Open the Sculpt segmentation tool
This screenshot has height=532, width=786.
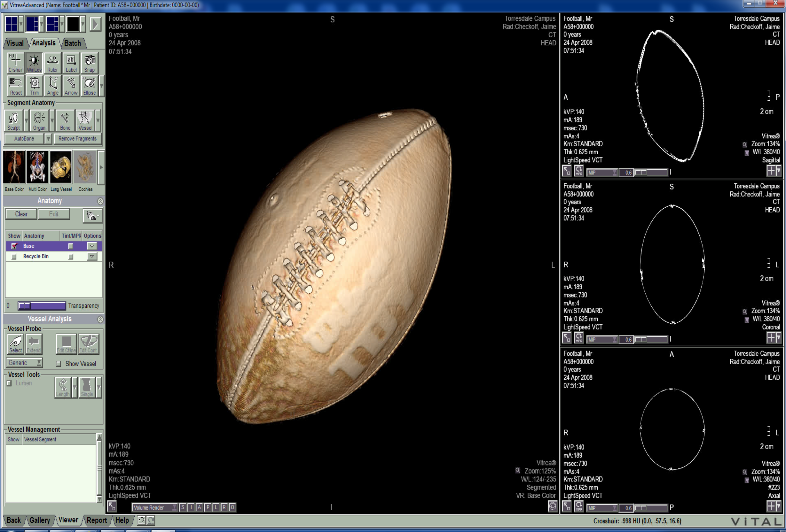click(x=13, y=121)
